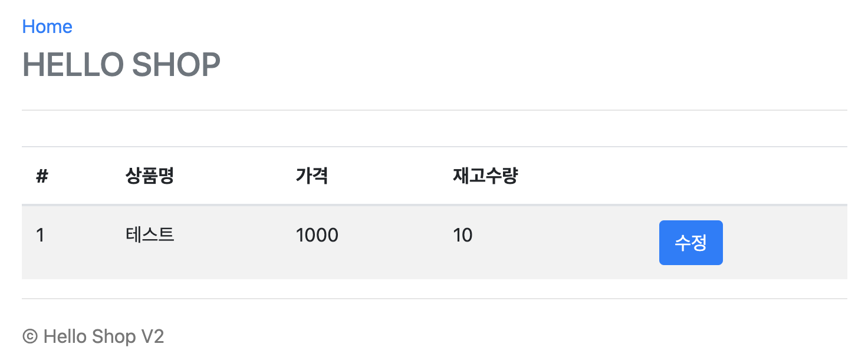868x357 pixels.
Task: Click the word HELLO in the title
Action: 73,65
